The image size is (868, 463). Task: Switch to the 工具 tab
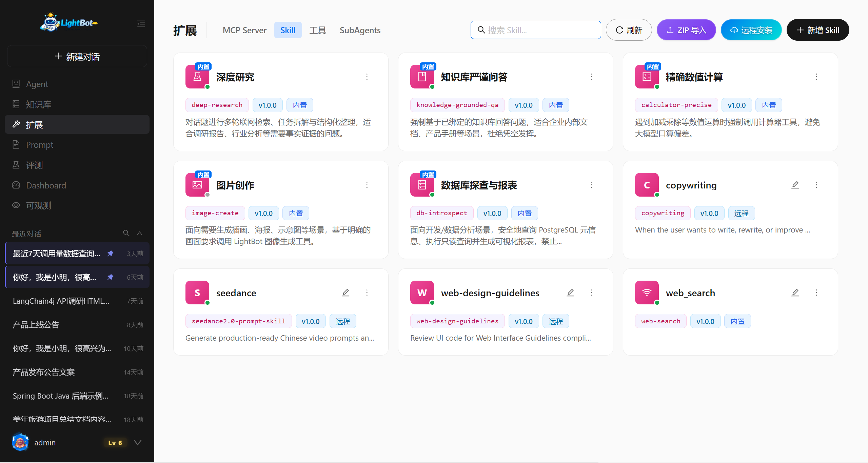pos(318,30)
